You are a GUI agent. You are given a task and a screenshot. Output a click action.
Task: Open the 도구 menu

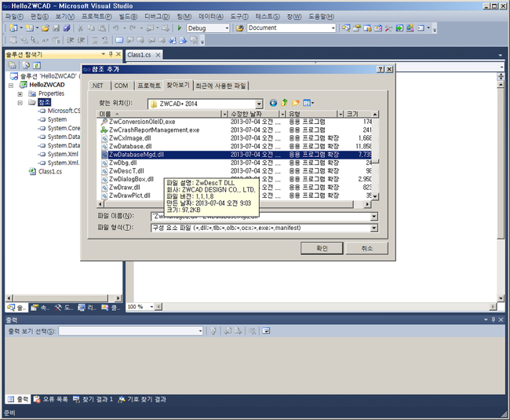pos(239,16)
